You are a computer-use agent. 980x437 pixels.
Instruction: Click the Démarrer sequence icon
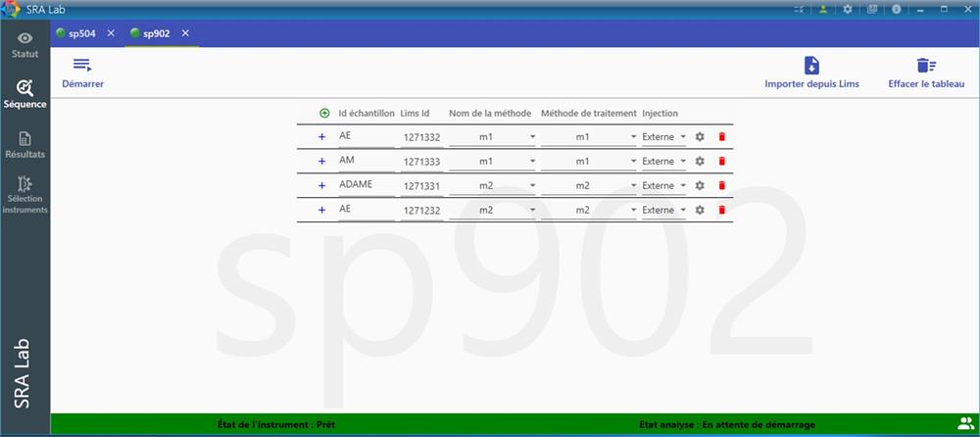coord(82,66)
